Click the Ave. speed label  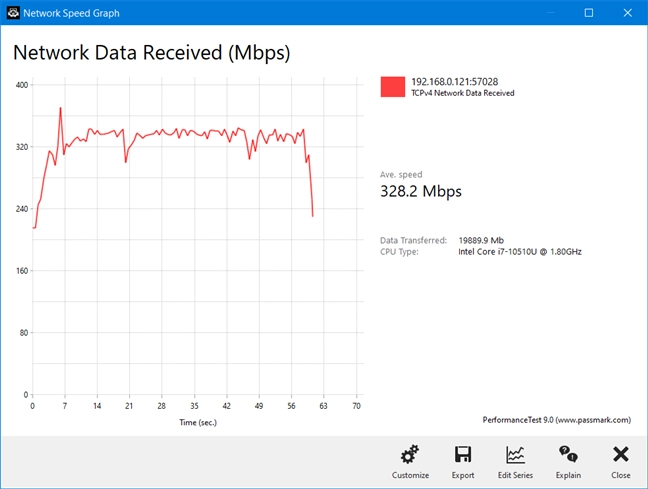401,174
